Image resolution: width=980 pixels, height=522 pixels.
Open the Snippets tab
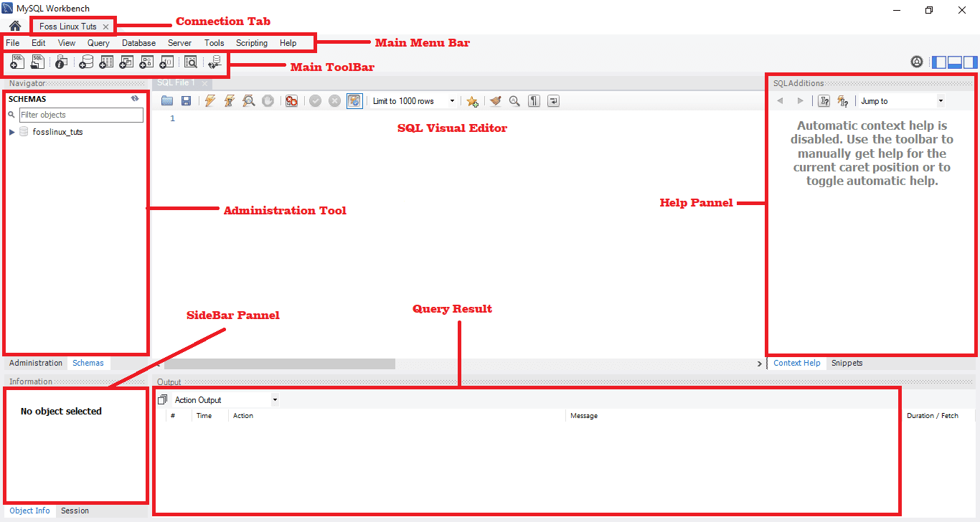pos(847,363)
